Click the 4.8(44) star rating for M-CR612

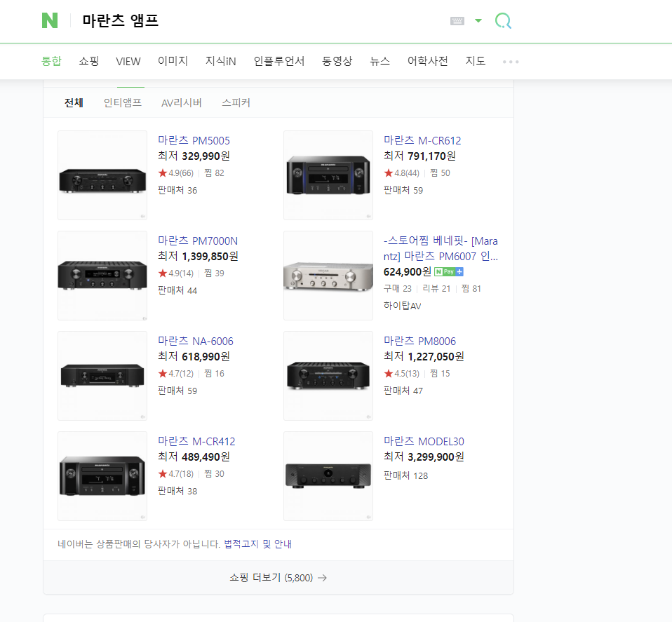[x=401, y=173]
